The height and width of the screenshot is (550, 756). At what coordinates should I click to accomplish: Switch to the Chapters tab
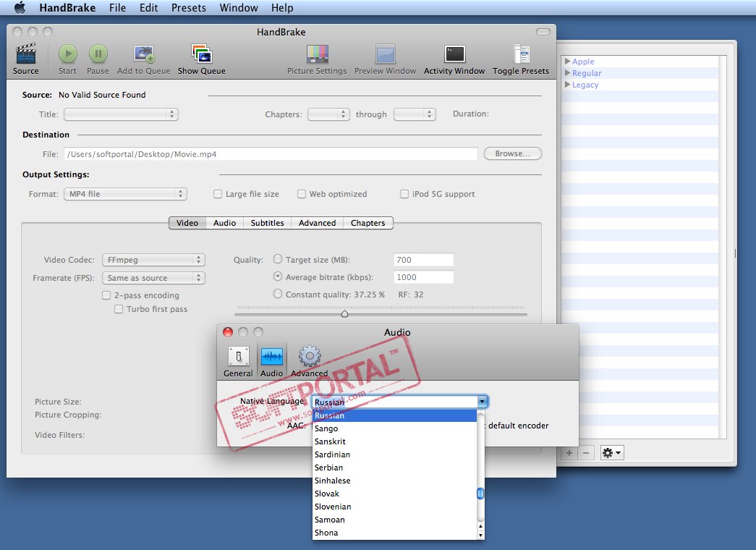point(368,223)
